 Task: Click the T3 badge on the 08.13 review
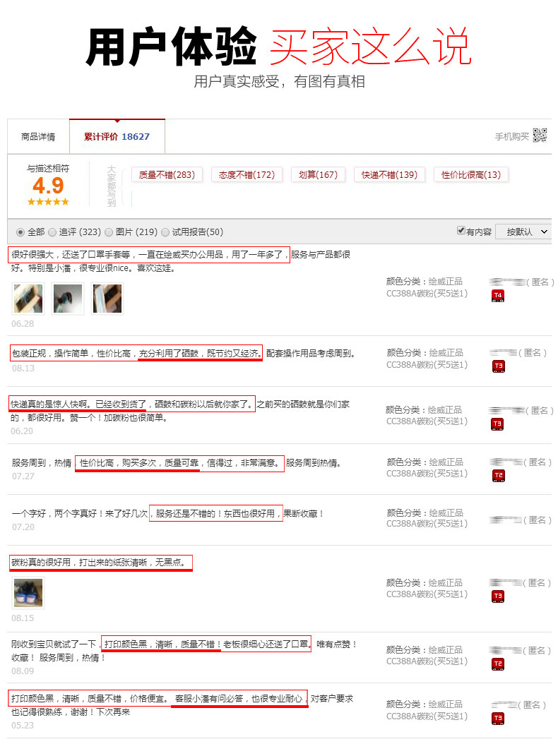point(499,366)
